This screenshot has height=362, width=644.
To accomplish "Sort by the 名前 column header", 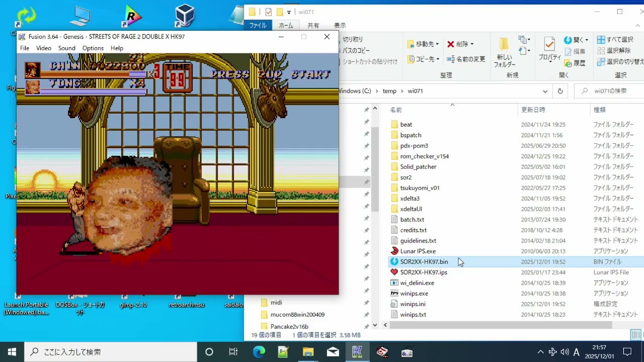I will point(396,110).
